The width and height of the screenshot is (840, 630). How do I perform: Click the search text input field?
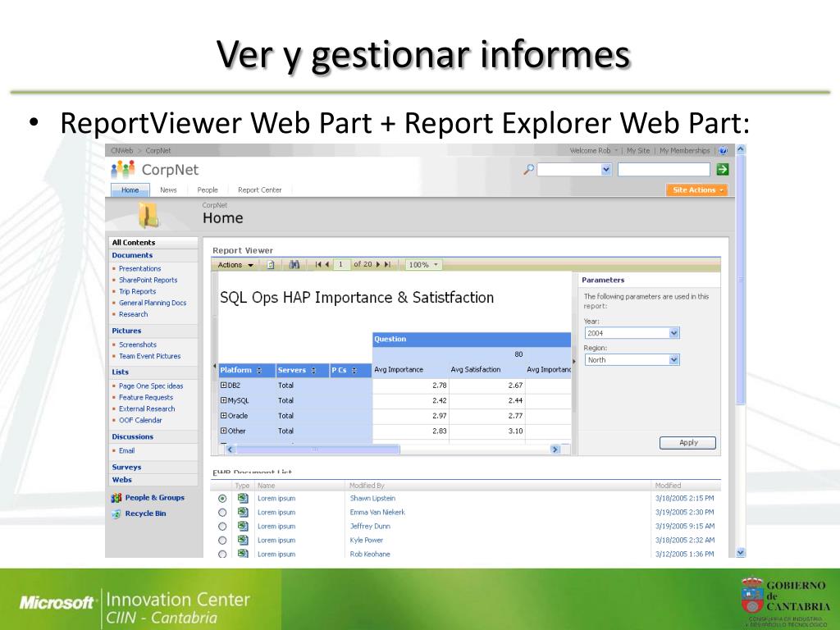pyautogui.click(x=664, y=170)
